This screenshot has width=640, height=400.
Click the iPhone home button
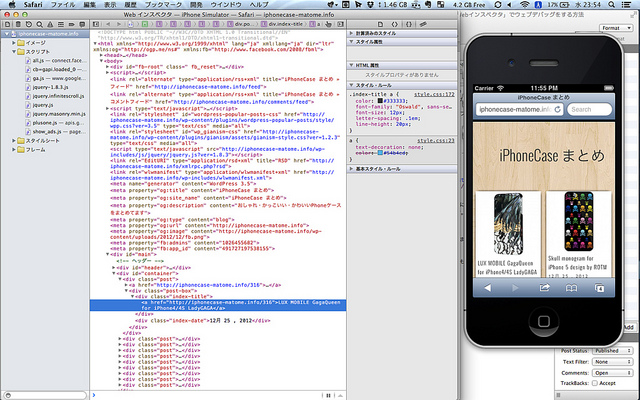[x=544, y=321]
